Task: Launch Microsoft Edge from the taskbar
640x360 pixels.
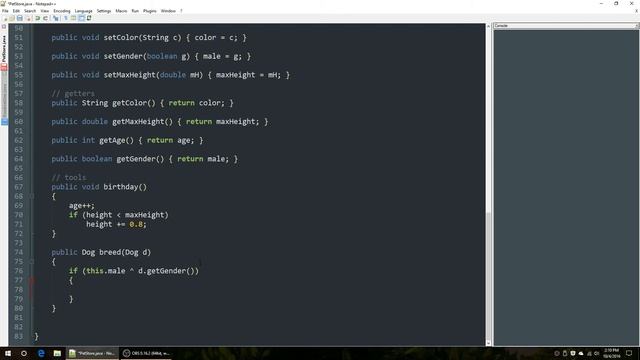Action: coord(41,353)
